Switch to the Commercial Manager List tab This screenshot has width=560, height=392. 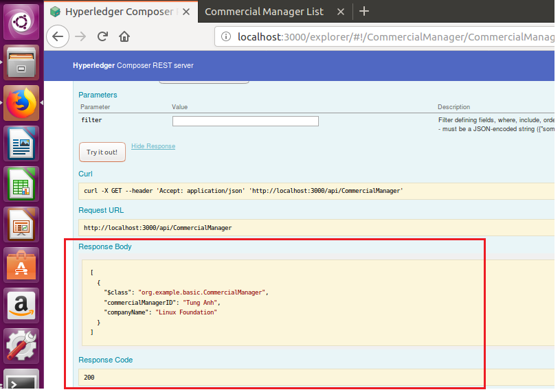coord(264,12)
